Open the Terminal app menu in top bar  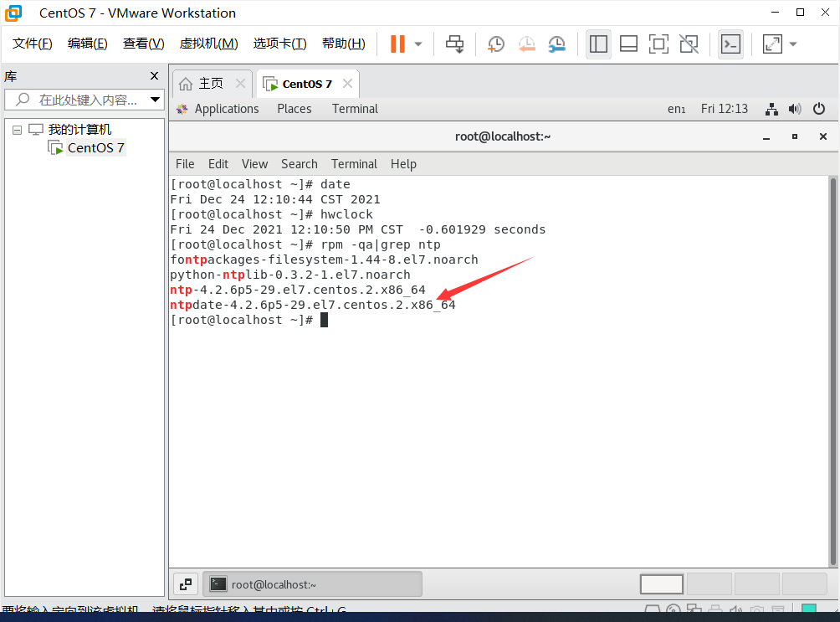(355, 109)
